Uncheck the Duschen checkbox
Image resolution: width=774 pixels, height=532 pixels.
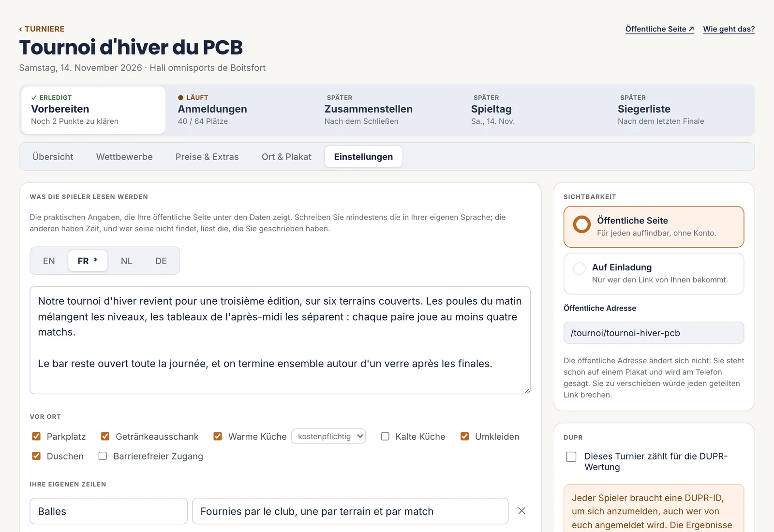tap(36, 456)
